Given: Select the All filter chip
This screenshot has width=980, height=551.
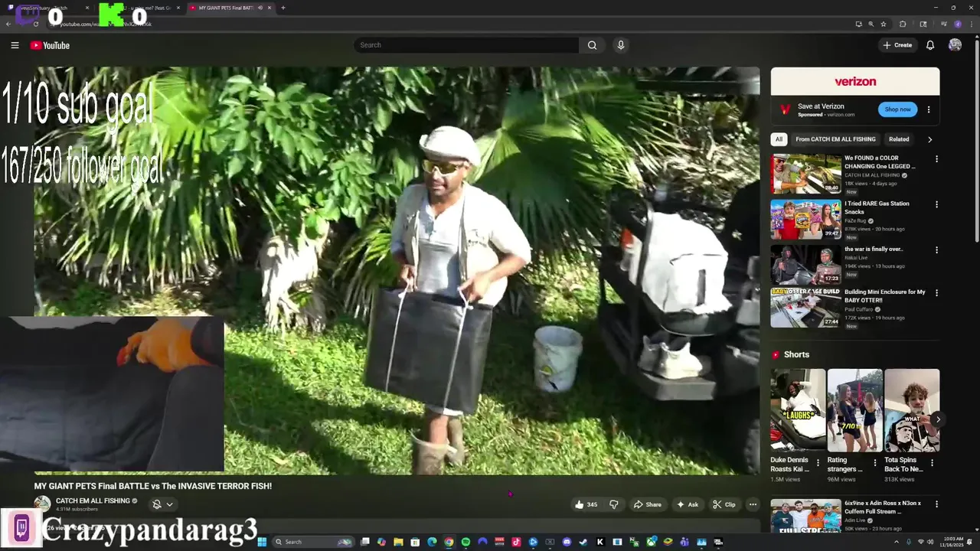Looking at the screenshot, I should pos(779,139).
